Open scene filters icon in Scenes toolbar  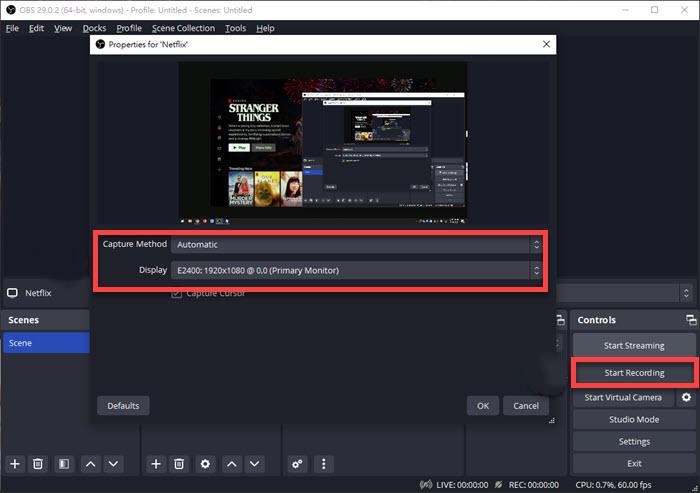(64, 464)
